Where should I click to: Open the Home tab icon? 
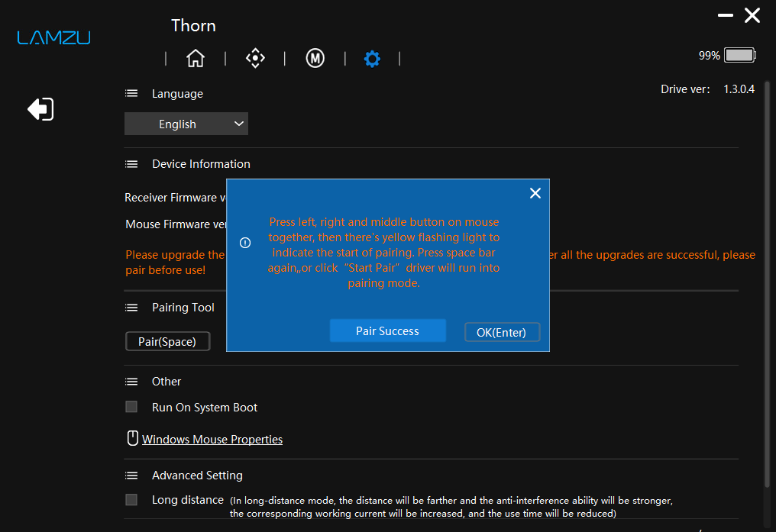pyautogui.click(x=196, y=58)
